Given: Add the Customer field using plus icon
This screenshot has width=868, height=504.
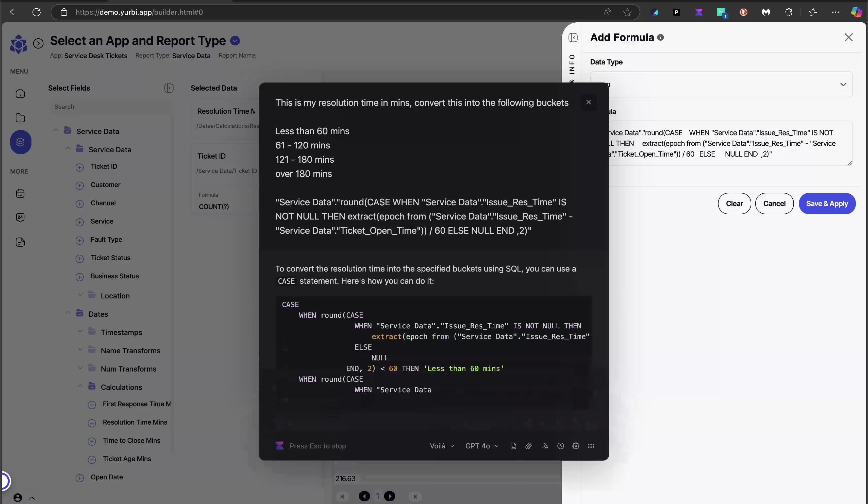Looking at the screenshot, I should [x=80, y=185].
